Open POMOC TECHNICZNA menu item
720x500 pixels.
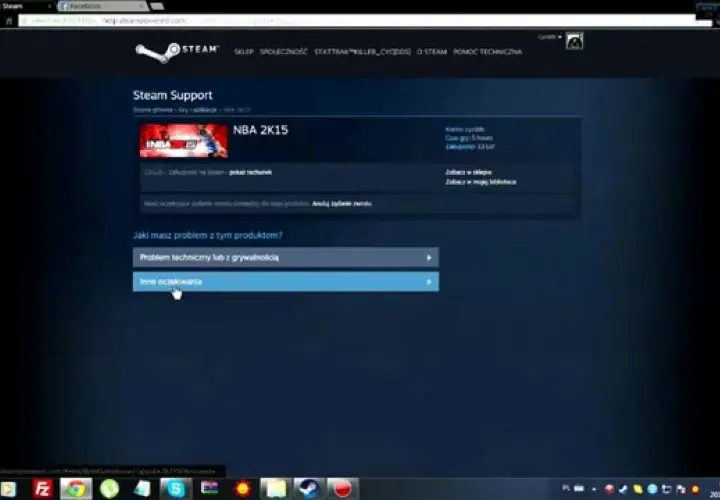[487, 52]
